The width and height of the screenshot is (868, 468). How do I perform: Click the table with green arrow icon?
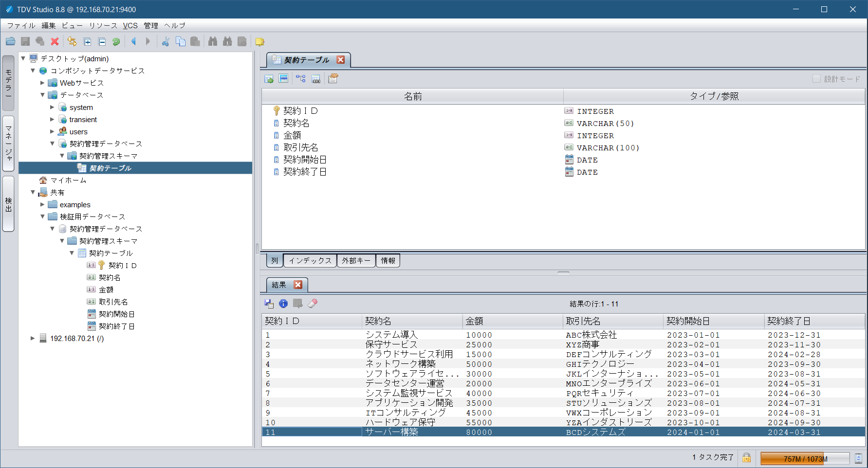[x=269, y=79]
